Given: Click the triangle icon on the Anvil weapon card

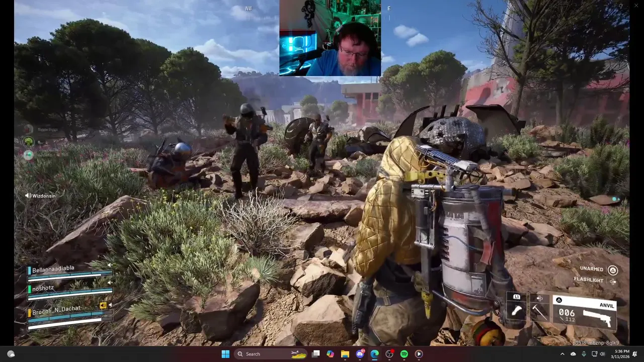Looking at the screenshot, I should pos(559,301).
